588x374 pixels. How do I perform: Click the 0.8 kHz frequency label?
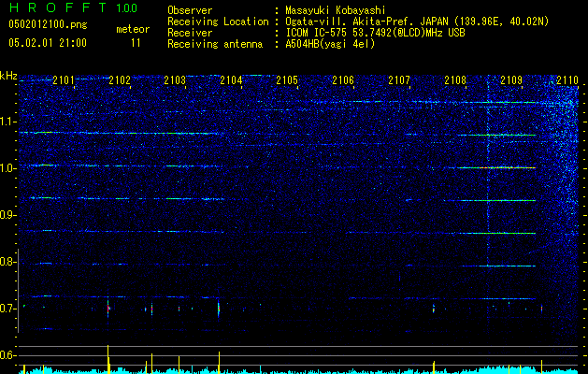8,262
